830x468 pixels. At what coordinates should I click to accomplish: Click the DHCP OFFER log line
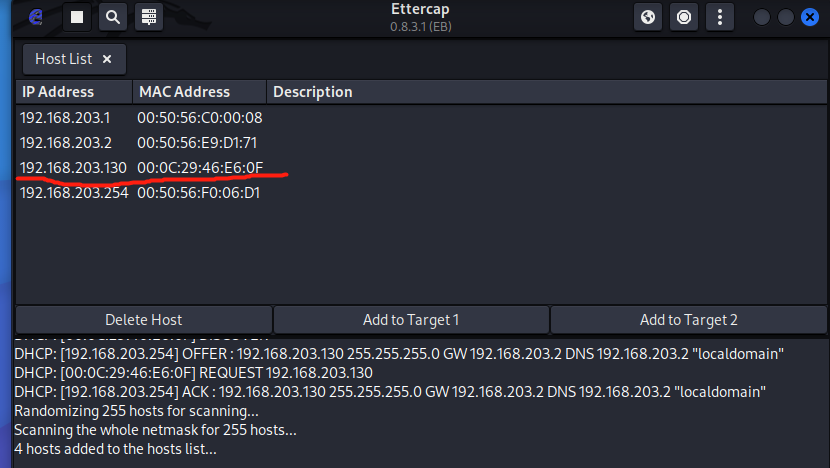pyautogui.click(x=399, y=354)
